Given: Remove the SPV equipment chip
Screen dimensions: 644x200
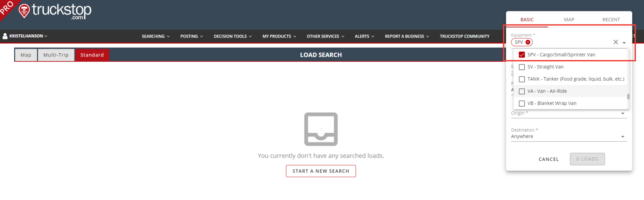Looking at the screenshot, I should [x=528, y=42].
